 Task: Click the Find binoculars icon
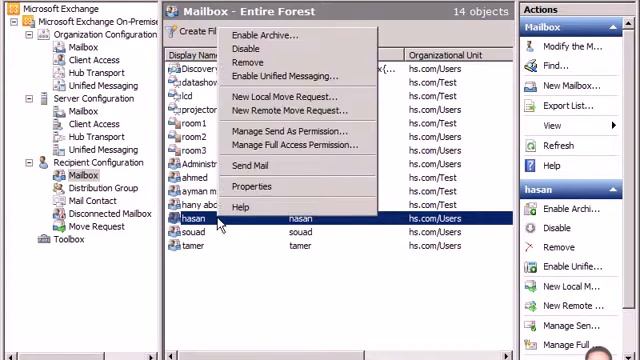click(x=530, y=66)
